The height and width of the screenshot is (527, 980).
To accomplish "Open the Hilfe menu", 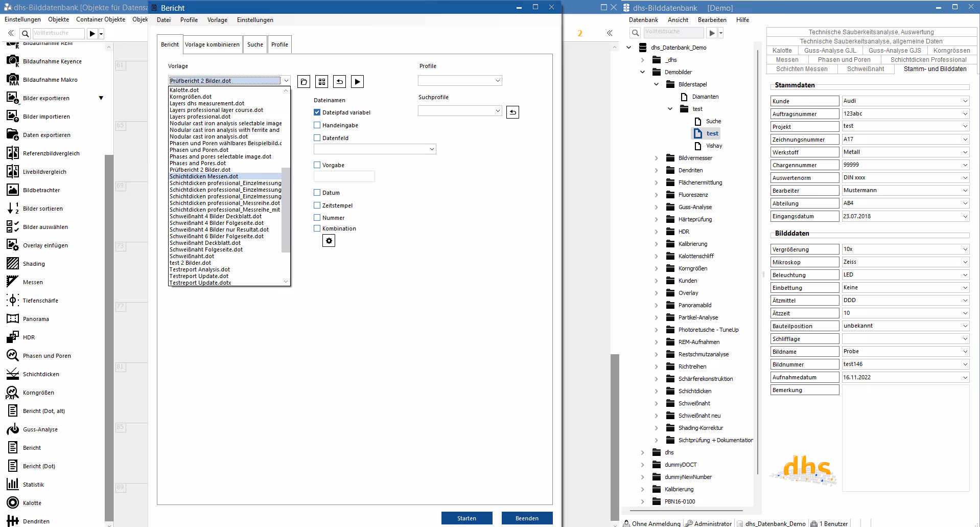I will pyautogui.click(x=742, y=20).
